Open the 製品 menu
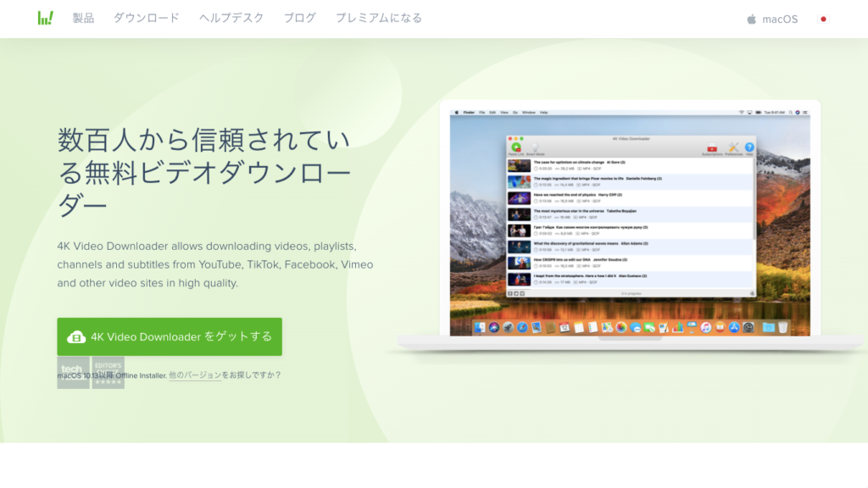The image size is (868, 488). 83,19
